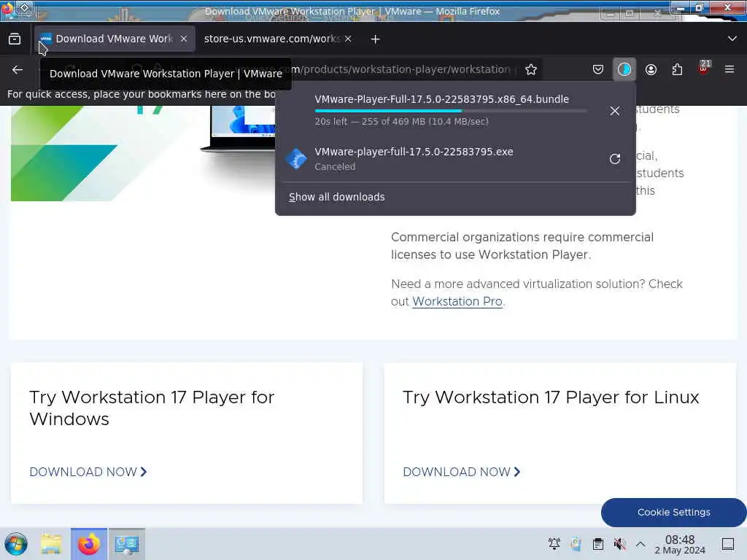Screen dimensions: 747x560
Task: Click Try Workstation 17 Player for Linux heading
Action: click(551, 397)
